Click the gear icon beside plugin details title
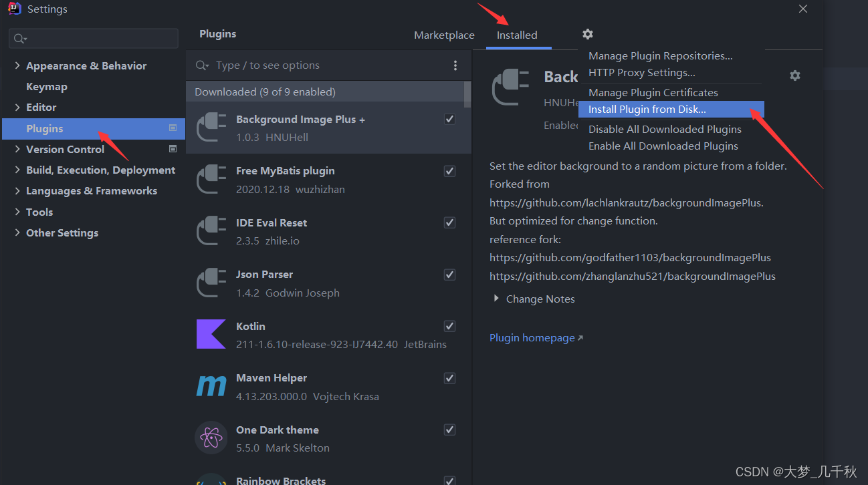The image size is (868, 485). [794, 75]
